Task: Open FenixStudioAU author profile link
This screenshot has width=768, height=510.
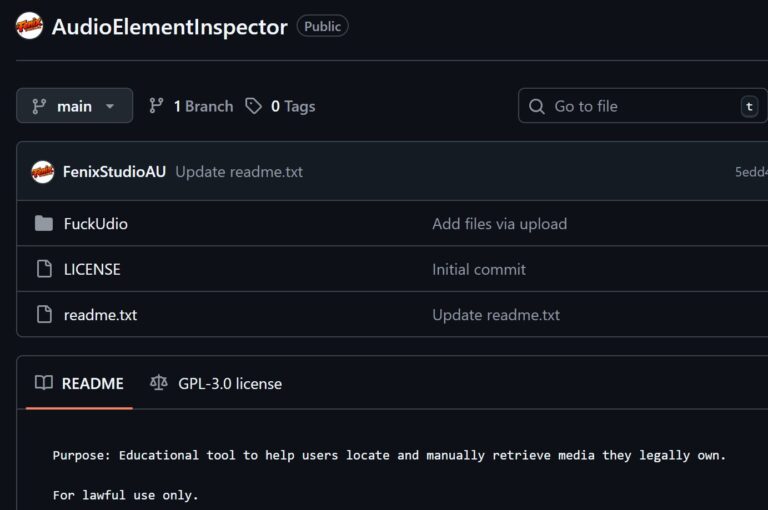Action: point(114,171)
